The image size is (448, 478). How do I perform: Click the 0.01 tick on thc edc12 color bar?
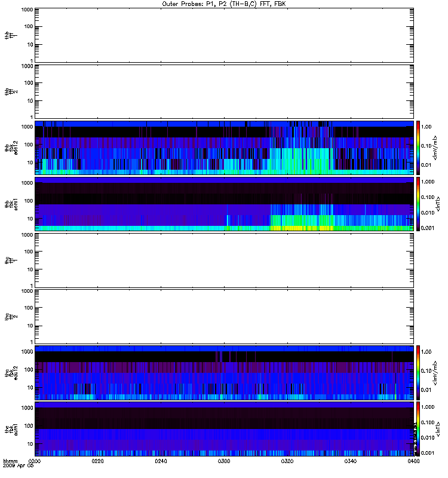coord(426,390)
